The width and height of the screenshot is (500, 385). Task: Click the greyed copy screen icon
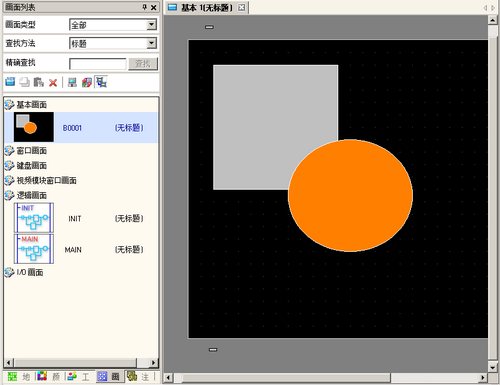click(24, 82)
